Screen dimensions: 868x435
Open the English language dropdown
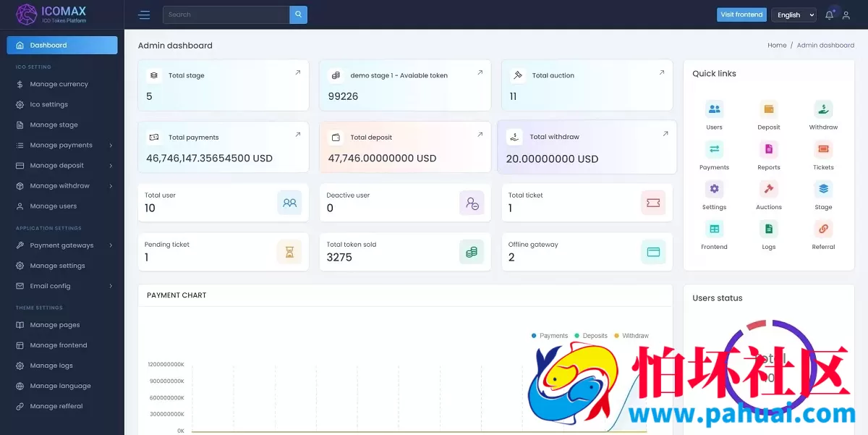[793, 15]
